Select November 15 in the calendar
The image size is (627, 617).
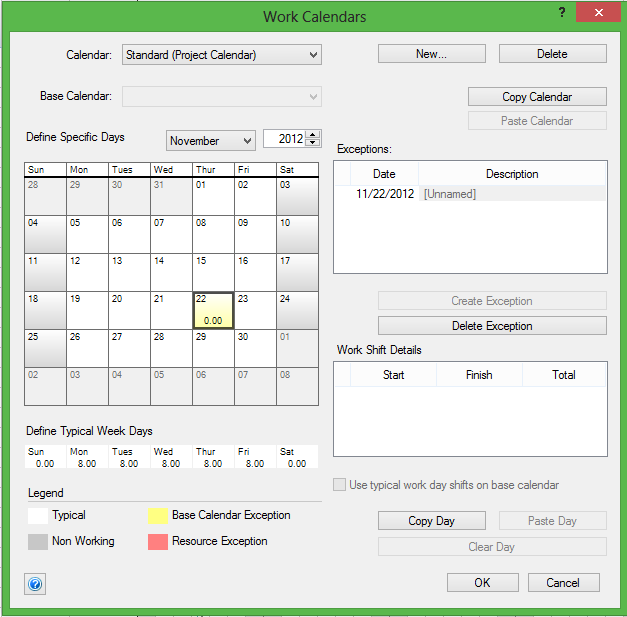(x=213, y=270)
